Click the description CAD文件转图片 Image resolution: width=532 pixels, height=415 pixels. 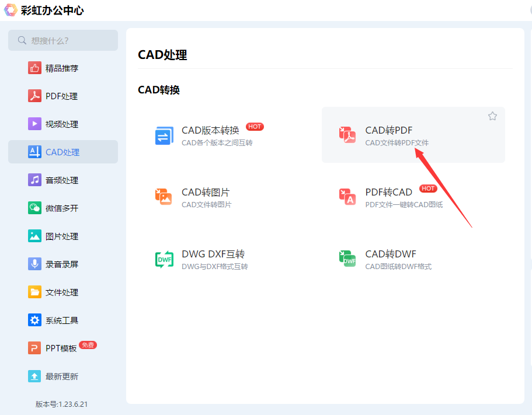[x=207, y=205]
